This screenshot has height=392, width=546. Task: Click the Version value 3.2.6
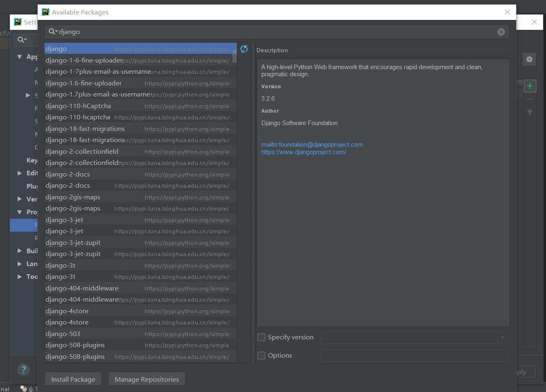coord(268,99)
